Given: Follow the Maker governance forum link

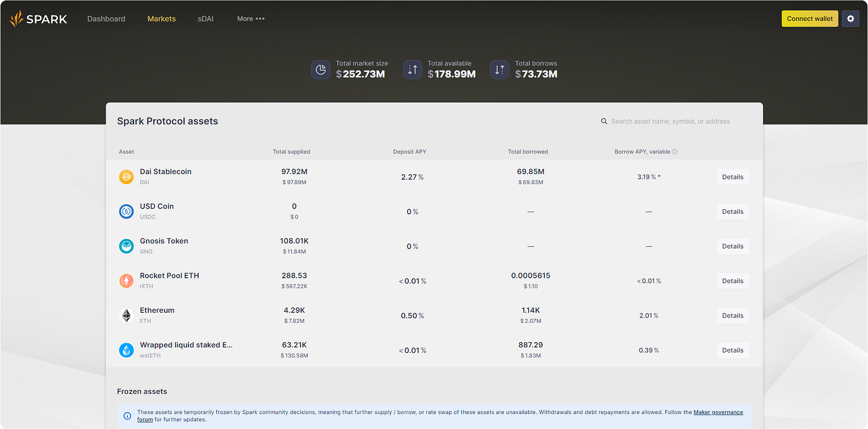Looking at the screenshot, I should click(x=718, y=412).
